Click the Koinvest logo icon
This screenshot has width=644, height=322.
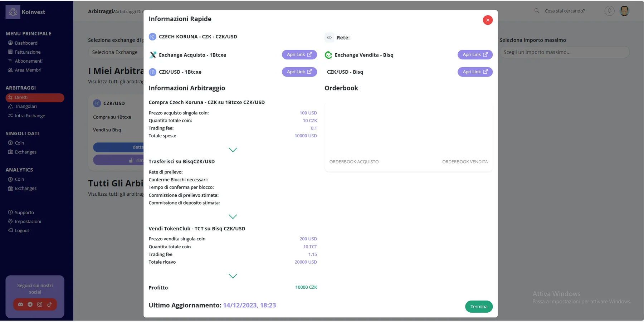tap(13, 12)
